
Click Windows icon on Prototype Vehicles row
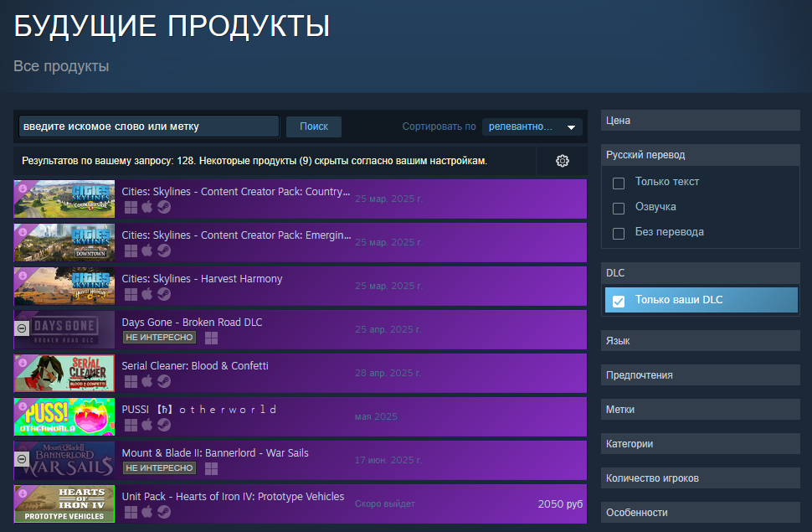tap(131, 512)
